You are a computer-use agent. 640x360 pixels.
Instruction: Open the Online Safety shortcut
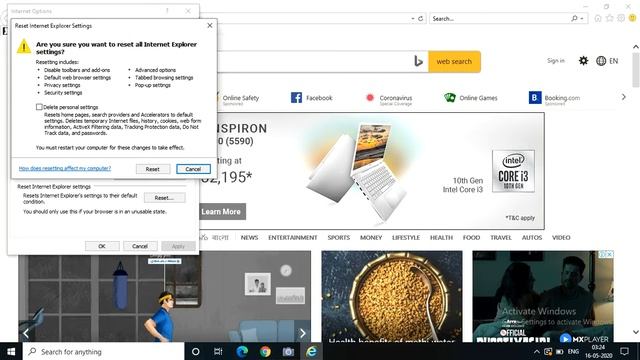coord(241,98)
